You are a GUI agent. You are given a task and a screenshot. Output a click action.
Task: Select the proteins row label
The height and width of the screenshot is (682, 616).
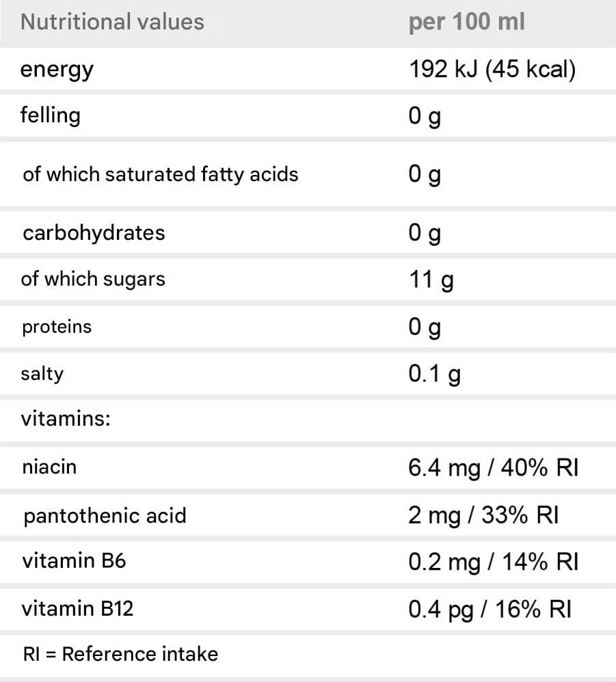coord(57,327)
